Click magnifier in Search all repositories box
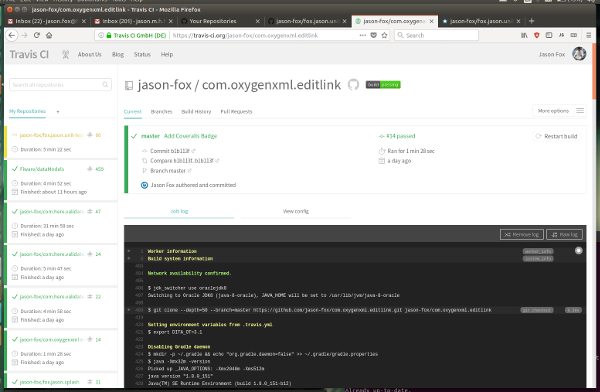 pyautogui.click(x=105, y=85)
